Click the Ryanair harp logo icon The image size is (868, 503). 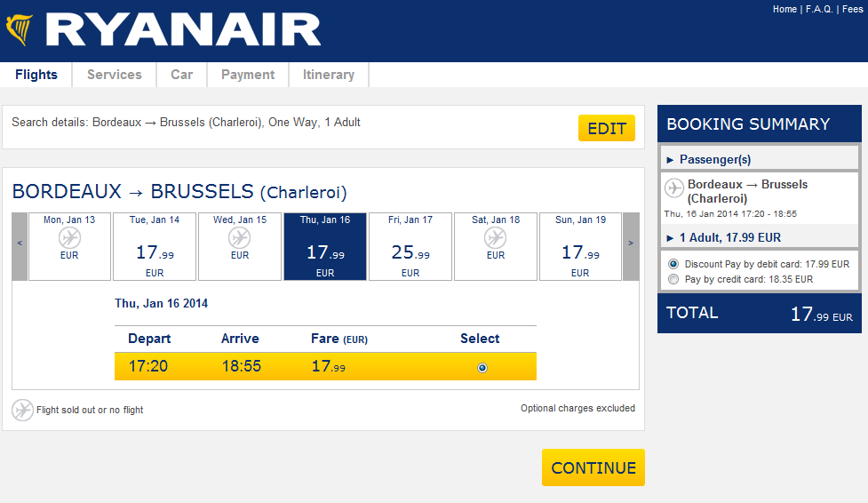20,30
